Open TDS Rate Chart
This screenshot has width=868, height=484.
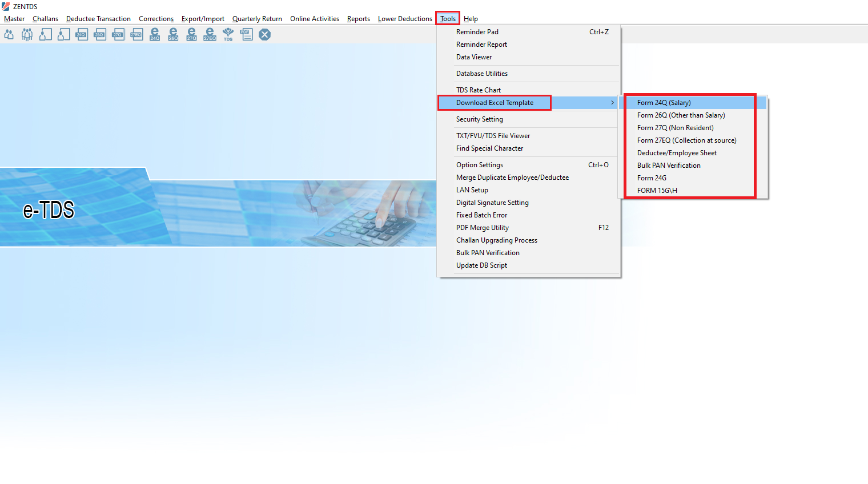point(529,90)
